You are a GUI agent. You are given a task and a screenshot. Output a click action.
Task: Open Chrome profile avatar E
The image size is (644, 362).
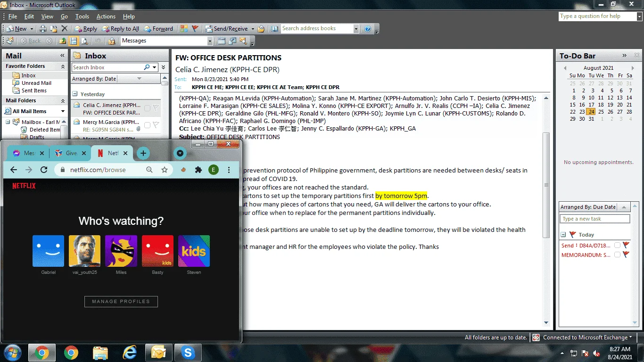pos(214,170)
